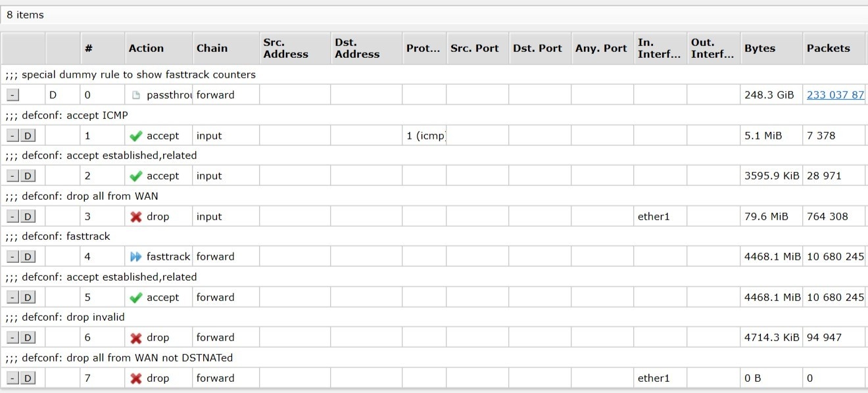868x393 pixels.
Task: Remove rule 7 using its minus button
Action: tap(12, 379)
